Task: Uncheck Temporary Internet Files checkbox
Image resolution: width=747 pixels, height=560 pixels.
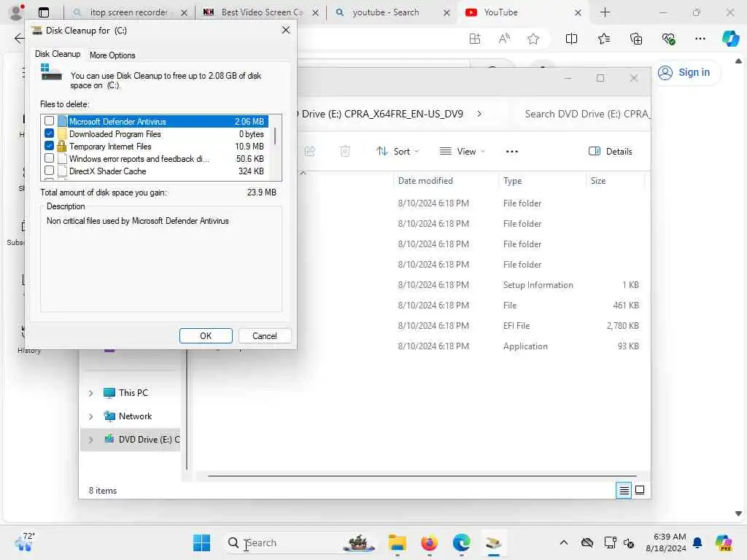Action: click(49, 146)
